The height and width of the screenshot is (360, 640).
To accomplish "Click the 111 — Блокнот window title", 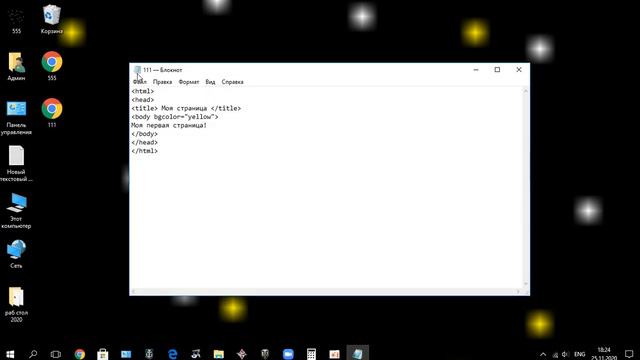I will pyautogui.click(x=163, y=70).
